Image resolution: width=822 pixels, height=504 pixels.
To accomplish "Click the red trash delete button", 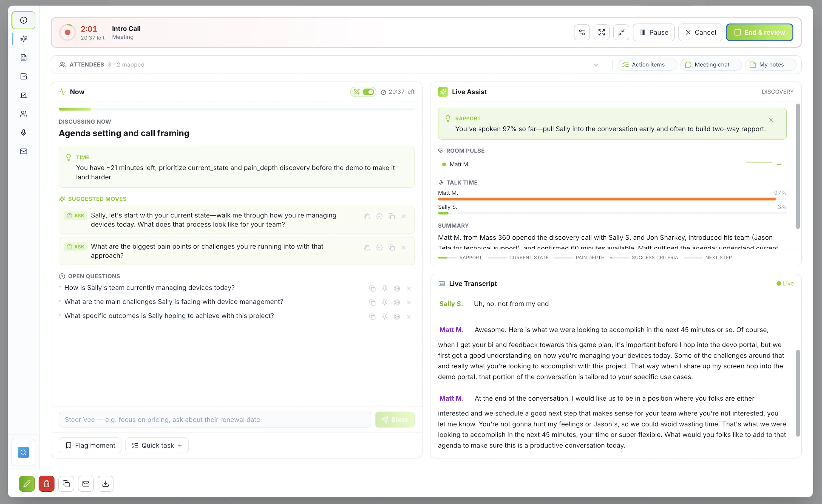I will click(46, 483).
